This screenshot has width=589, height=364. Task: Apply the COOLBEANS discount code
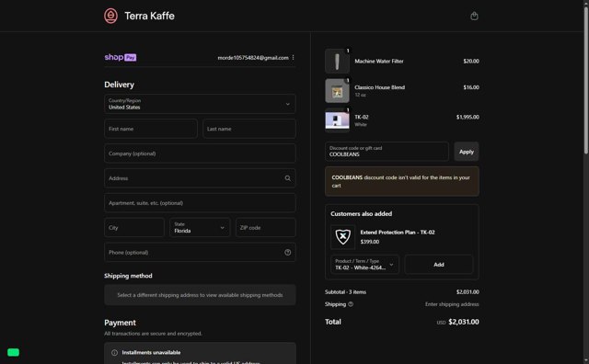(467, 152)
